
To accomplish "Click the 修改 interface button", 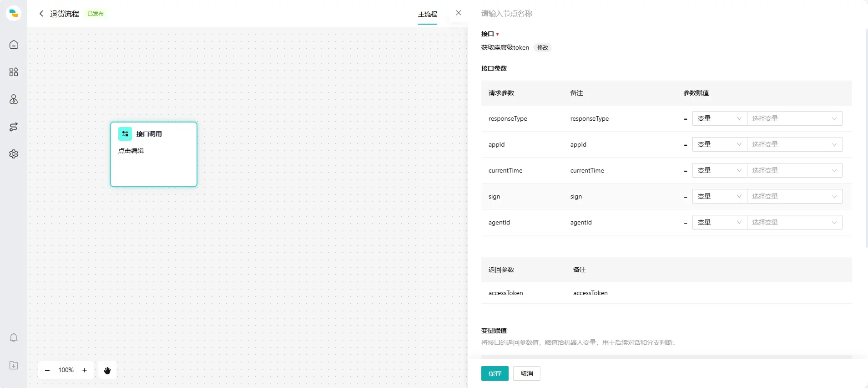I will coord(543,47).
